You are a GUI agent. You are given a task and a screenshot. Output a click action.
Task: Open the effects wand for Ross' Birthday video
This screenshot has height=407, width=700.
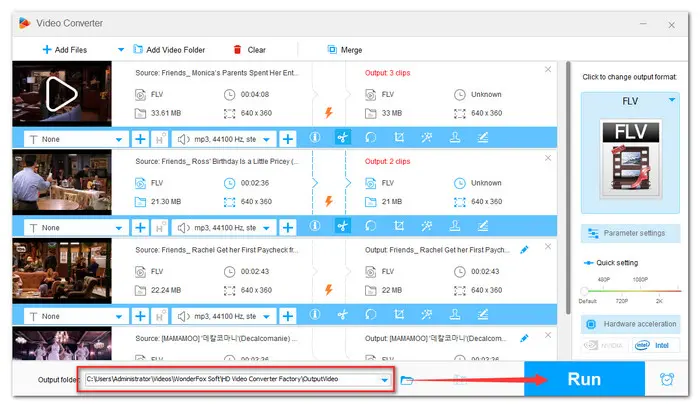427,226
